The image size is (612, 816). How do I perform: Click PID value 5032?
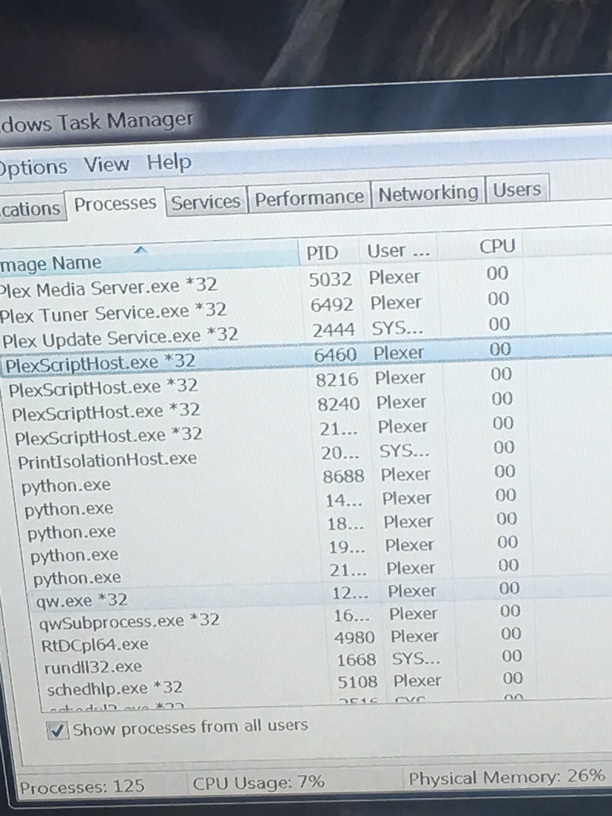coord(330,279)
